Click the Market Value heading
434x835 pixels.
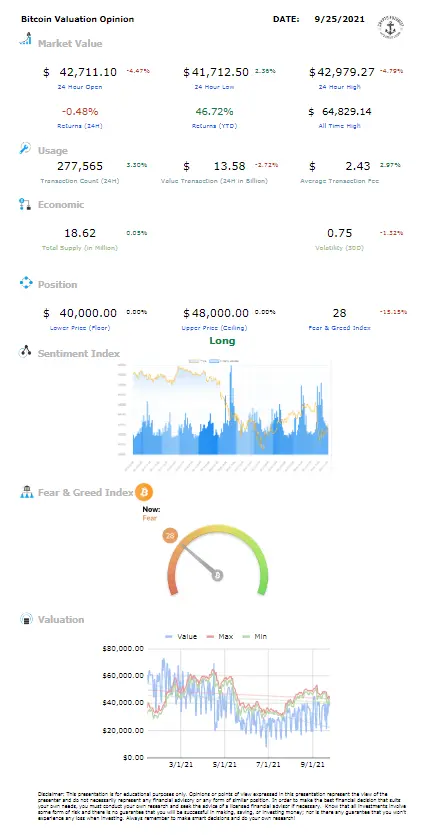[x=70, y=44]
